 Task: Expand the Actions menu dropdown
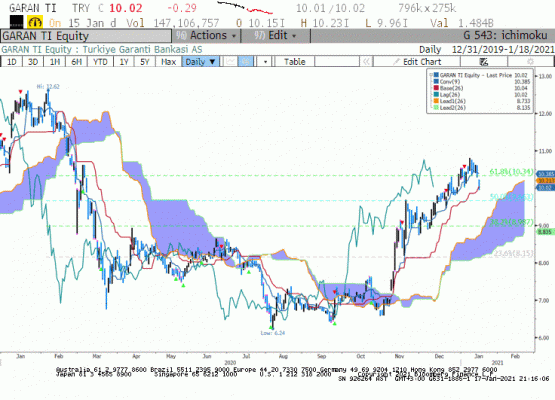point(206,35)
